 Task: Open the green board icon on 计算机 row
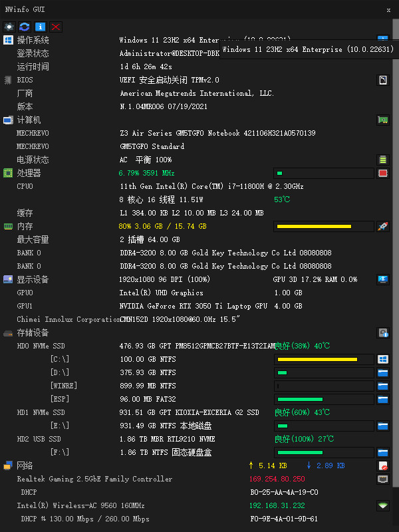[383, 120]
